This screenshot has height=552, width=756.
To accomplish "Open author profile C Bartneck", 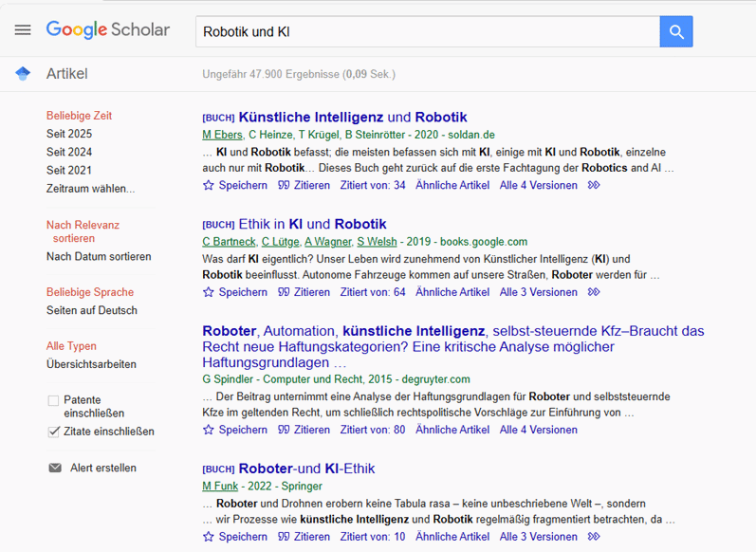I will (x=229, y=242).
